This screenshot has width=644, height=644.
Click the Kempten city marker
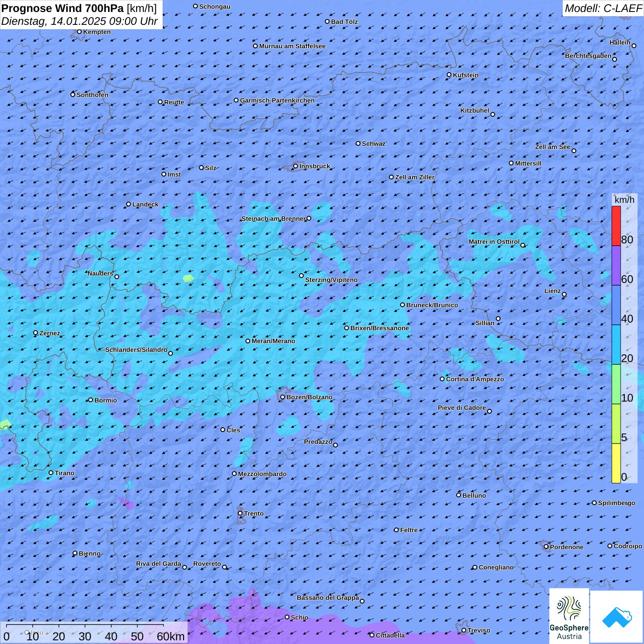point(79,32)
